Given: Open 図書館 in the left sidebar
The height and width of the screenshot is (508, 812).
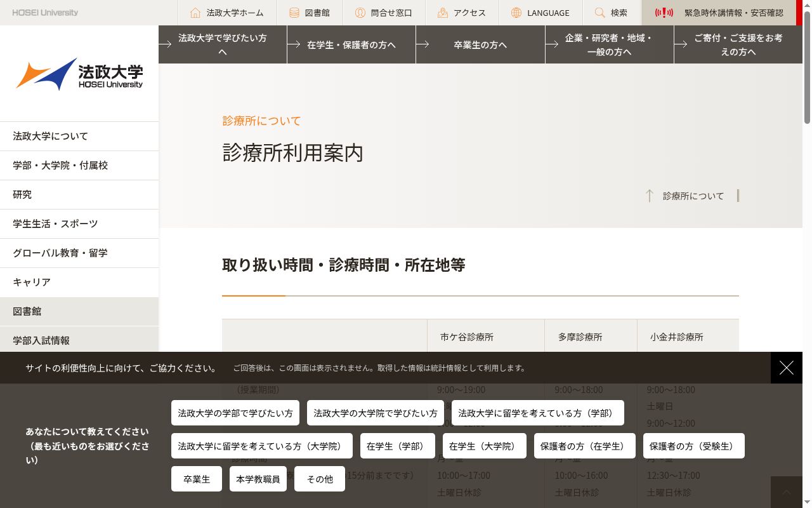Looking at the screenshot, I should tap(79, 311).
